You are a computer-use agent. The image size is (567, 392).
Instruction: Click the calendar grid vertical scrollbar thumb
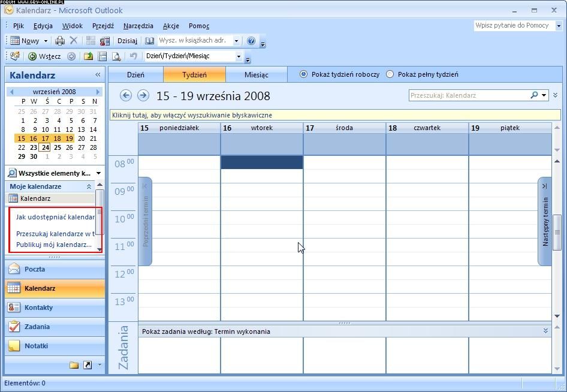coord(557,232)
